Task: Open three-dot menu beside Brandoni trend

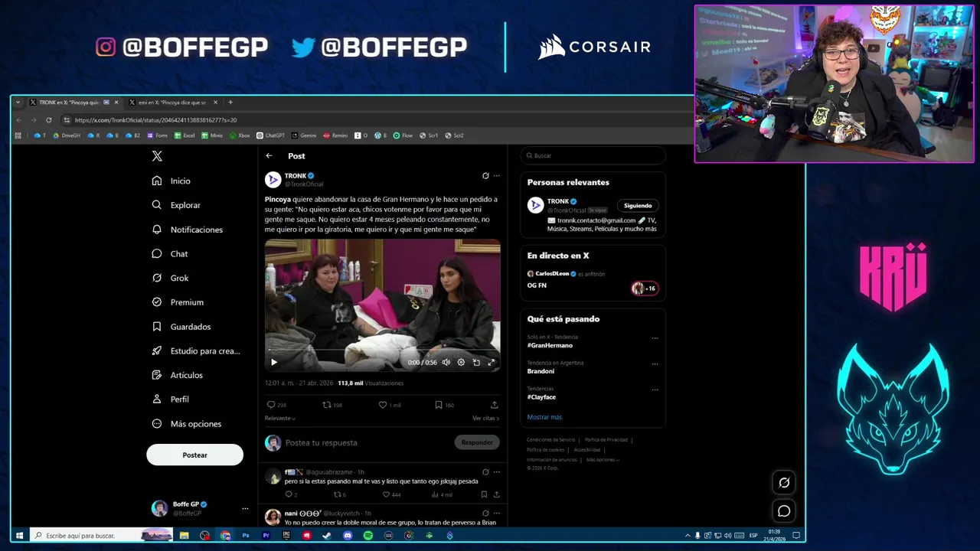Action: (x=655, y=364)
